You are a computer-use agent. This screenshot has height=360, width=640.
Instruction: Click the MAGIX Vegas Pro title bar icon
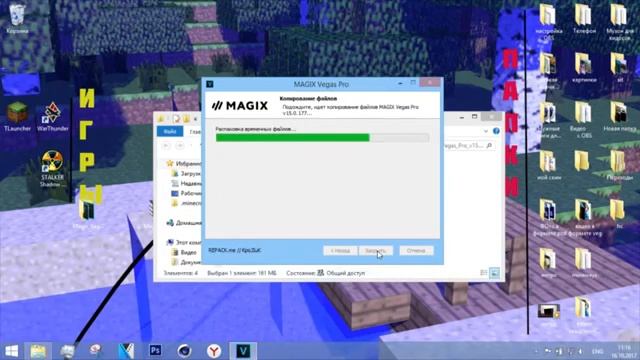click(210, 84)
